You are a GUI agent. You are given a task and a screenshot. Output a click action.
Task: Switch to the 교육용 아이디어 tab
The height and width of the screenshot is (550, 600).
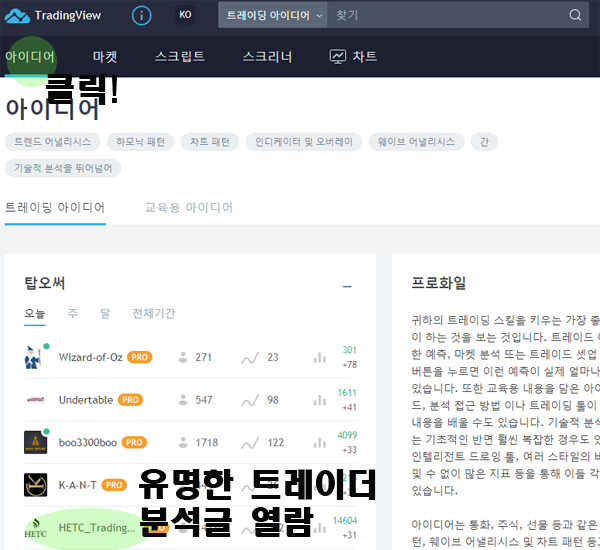click(189, 207)
